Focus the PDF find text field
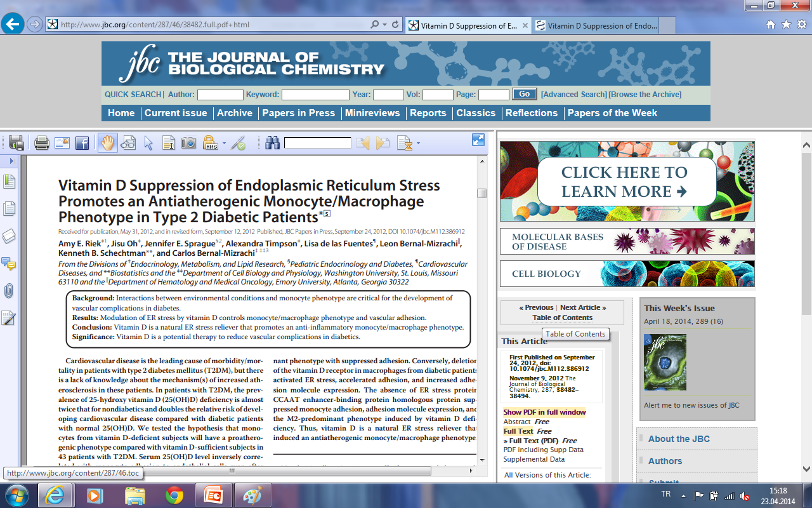Viewport: 812px width, 508px height. (317, 143)
